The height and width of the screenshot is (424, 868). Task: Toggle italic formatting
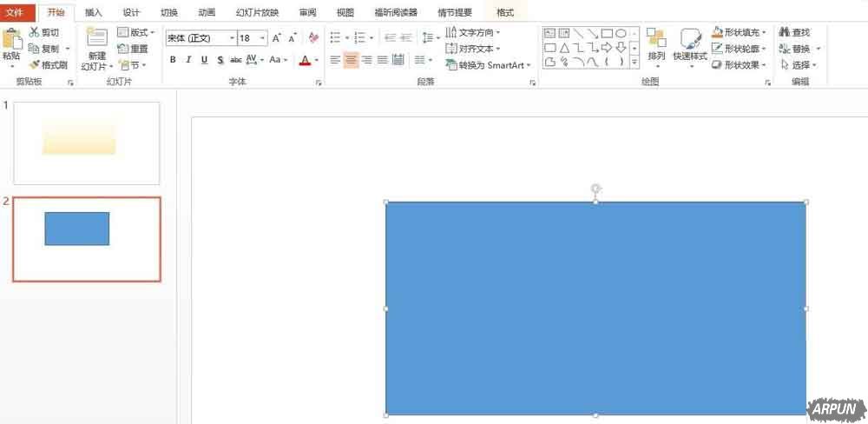pos(188,60)
